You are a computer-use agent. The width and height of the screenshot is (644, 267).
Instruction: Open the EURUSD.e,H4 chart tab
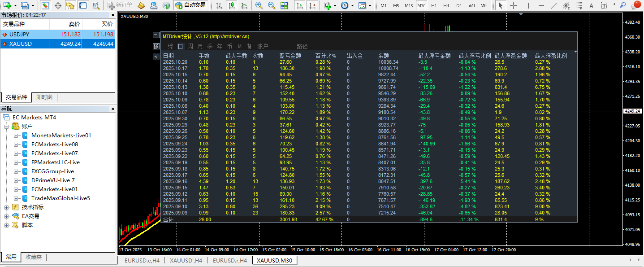coord(142,260)
